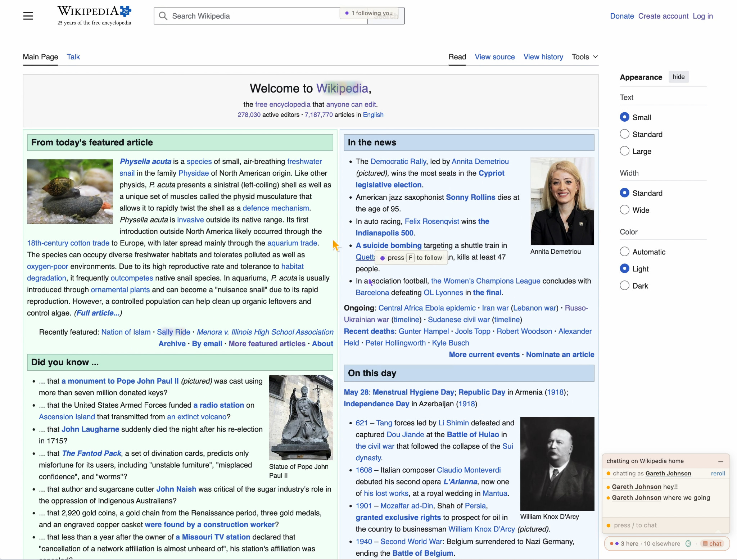Open the Menstrual Hygiene Day link
This screenshot has width=737, height=560.
[413, 392]
